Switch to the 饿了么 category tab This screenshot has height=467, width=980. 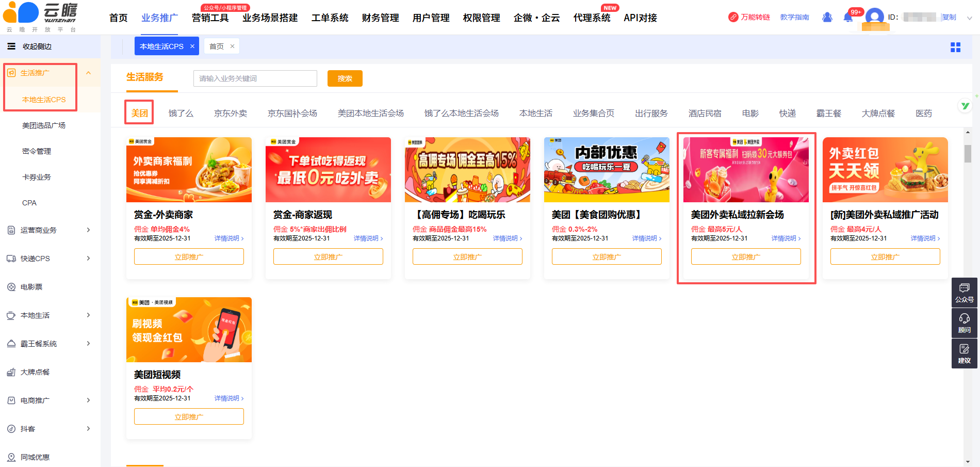pyautogui.click(x=181, y=114)
